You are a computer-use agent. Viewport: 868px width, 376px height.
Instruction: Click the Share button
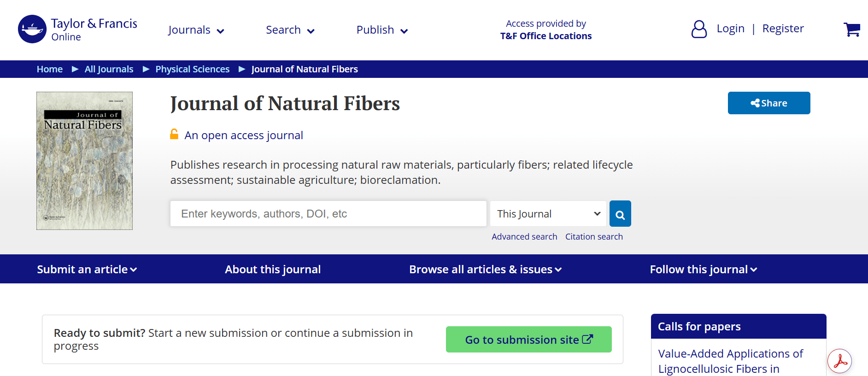point(769,103)
